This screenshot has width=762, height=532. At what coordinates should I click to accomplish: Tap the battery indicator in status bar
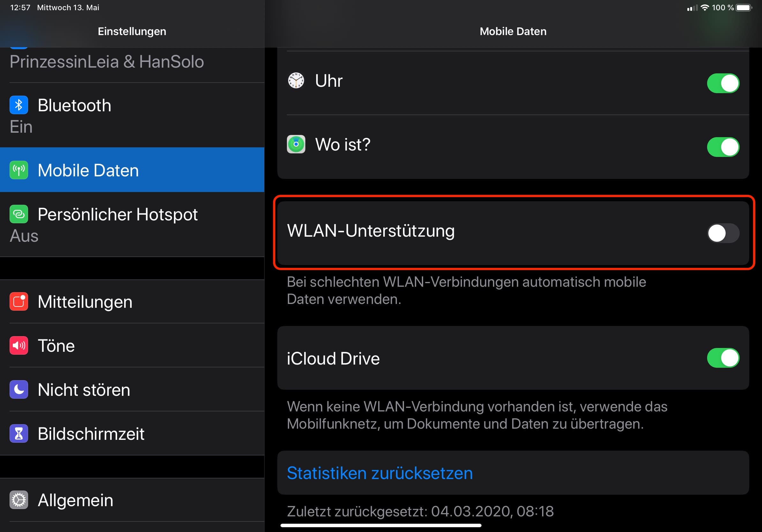tap(743, 8)
